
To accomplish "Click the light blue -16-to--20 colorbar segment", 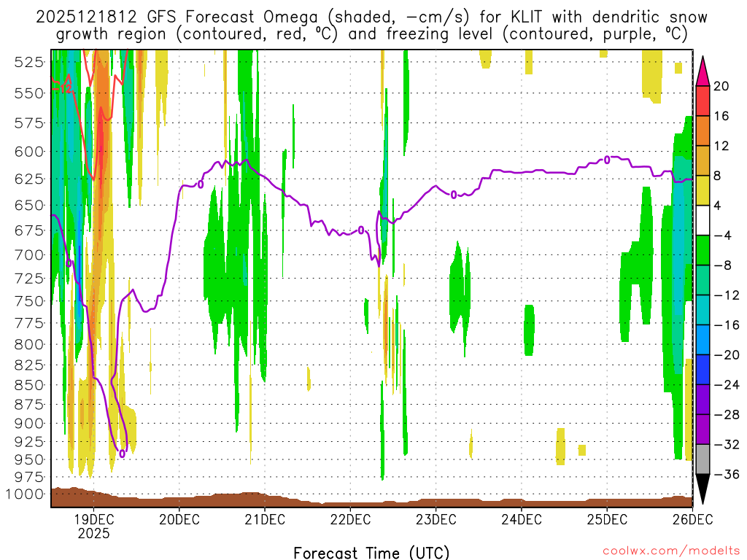I will (703, 340).
